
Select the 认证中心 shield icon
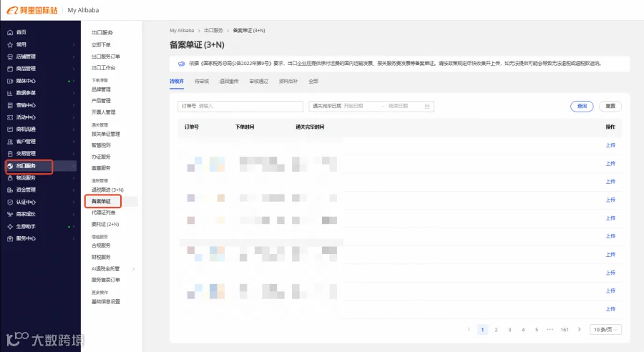tap(10, 202)
